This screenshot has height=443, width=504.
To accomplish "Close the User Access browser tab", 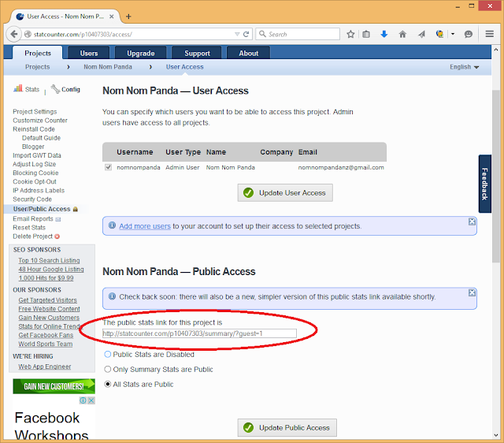I will [112, 17].
